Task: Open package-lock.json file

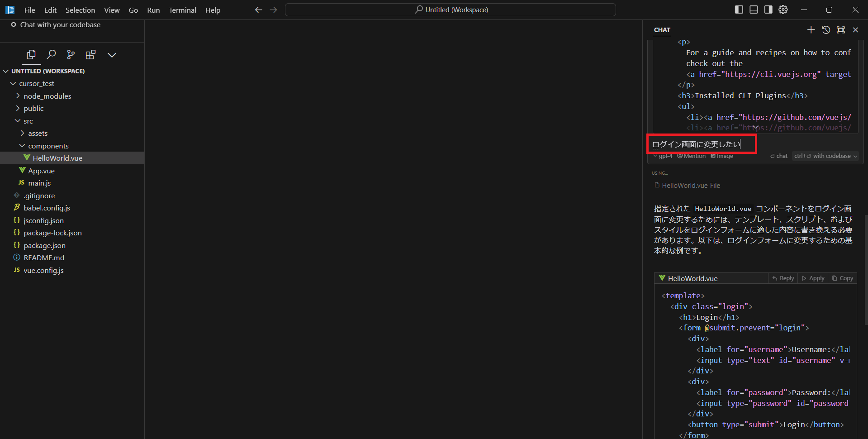Action: pyautogui.click(x=72, y=233)
